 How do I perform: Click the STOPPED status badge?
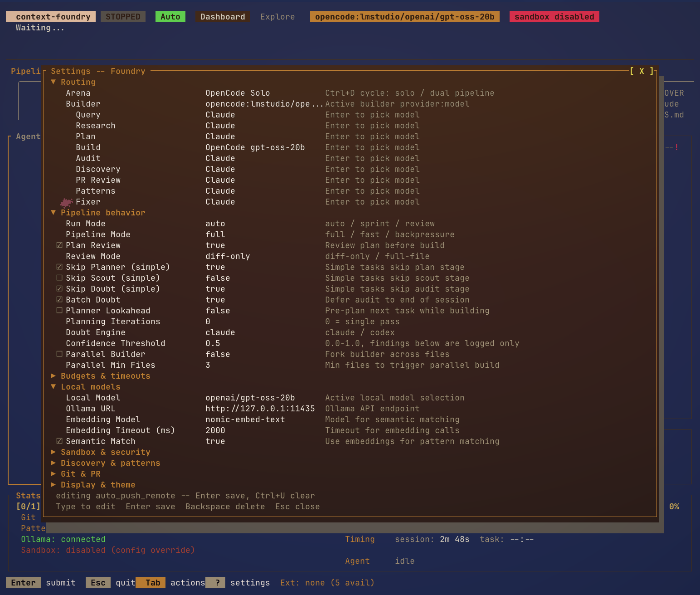coord(123,17)
